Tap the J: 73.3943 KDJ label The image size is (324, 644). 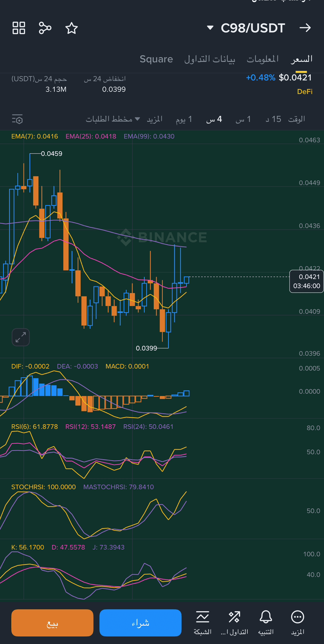coord(108,547)
